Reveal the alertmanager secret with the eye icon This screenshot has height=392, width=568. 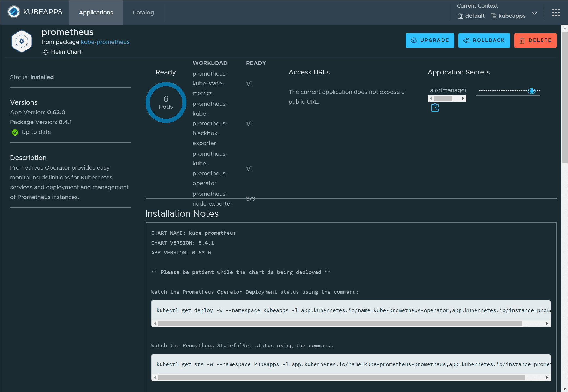click(531, 91)
